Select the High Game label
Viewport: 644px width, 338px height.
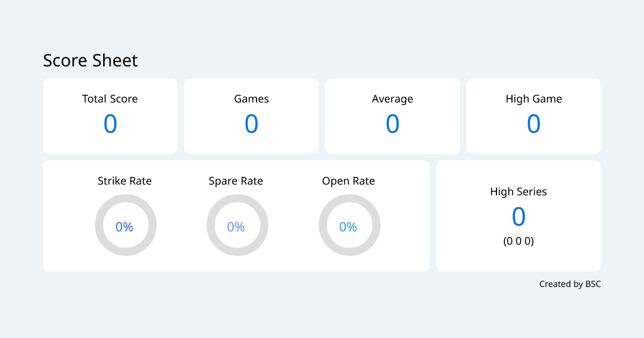(x=533, y=99)
